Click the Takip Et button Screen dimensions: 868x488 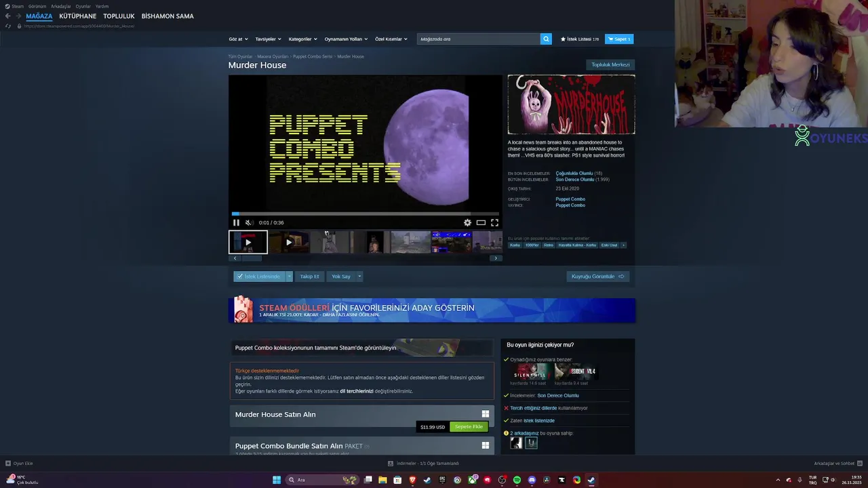click(x=309, y=277)
